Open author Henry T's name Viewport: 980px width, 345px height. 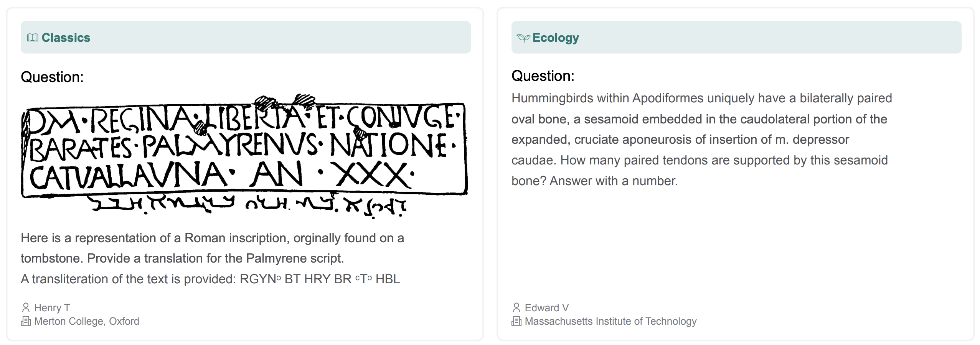tap(52, 307)
